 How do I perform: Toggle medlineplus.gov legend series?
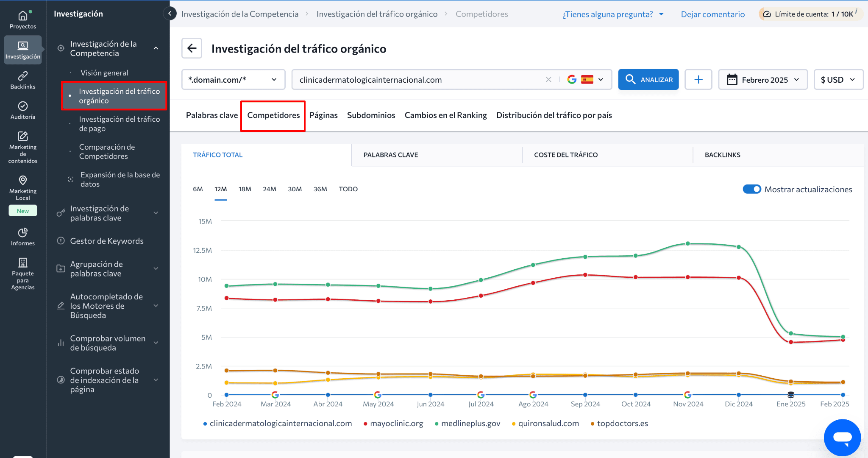467,424
